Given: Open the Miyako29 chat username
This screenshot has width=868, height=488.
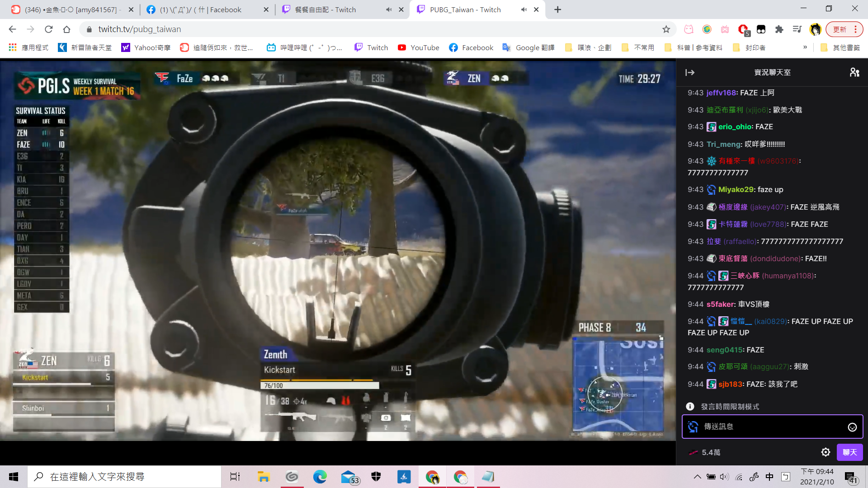Looking at the screenshot, I should point(736,190).
